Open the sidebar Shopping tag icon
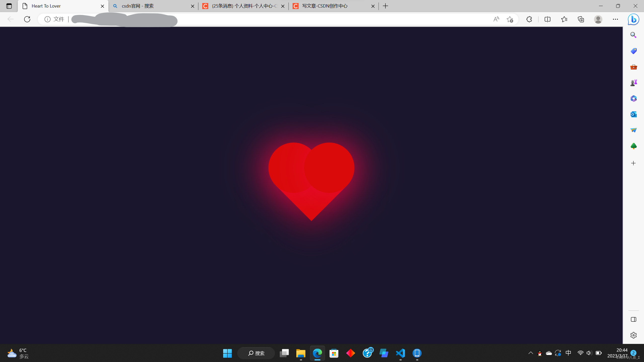Image resolution: width=644 pixels, height=362 pixels. [x=633, y=51]
